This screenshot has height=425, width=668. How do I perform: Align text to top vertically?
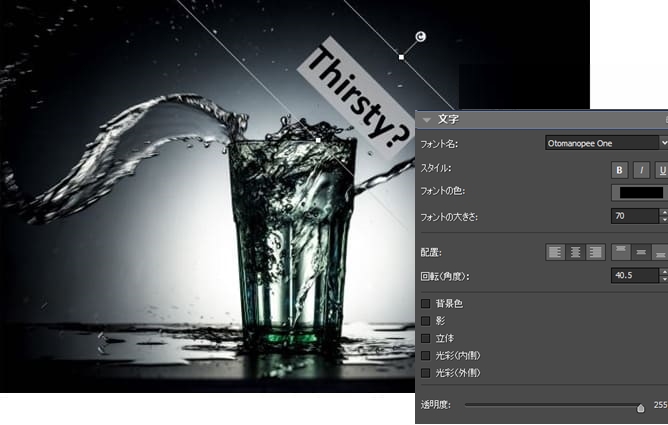pyautogui.click(x=621, y=252)
